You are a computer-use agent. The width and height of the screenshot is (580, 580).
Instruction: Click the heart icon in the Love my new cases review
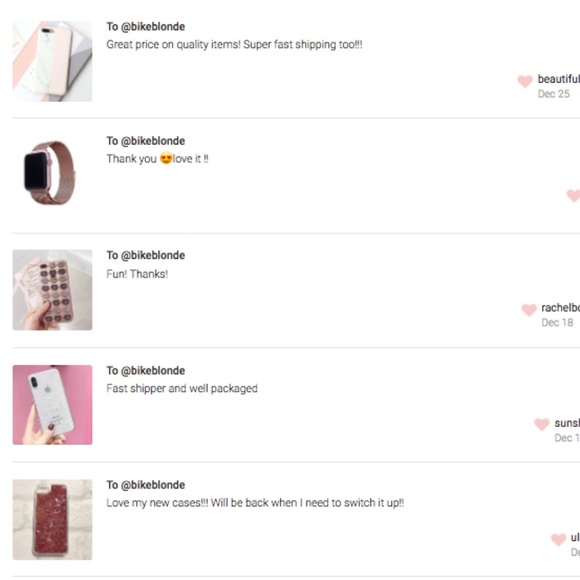(x=559, y=539)
